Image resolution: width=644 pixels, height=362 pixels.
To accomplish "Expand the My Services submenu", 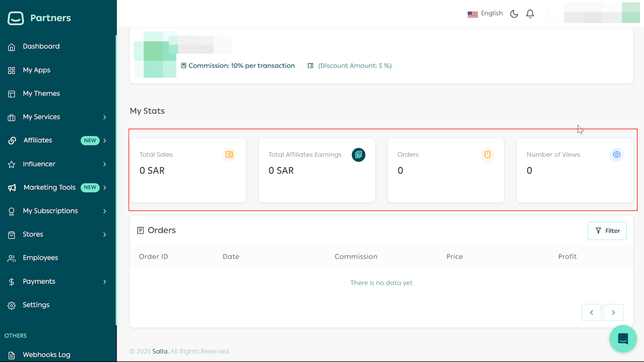I will coord(105,117).
